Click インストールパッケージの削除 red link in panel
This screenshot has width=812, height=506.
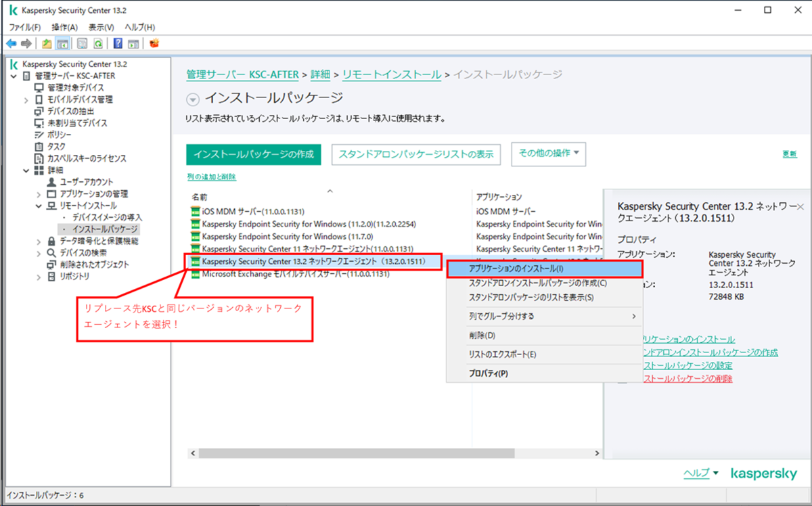coord(689,378)
